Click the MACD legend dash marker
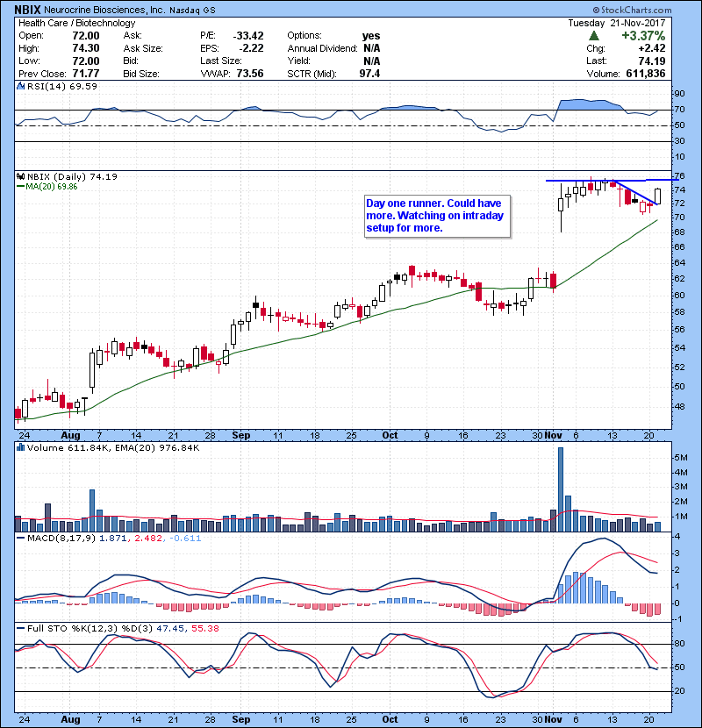 click(x=20, y=539)
